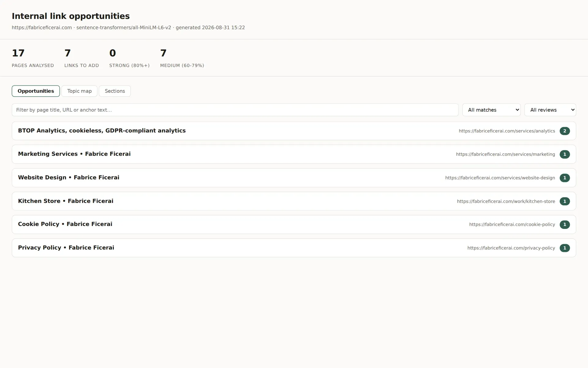Expand the Website Design row

tap(294, 178)
